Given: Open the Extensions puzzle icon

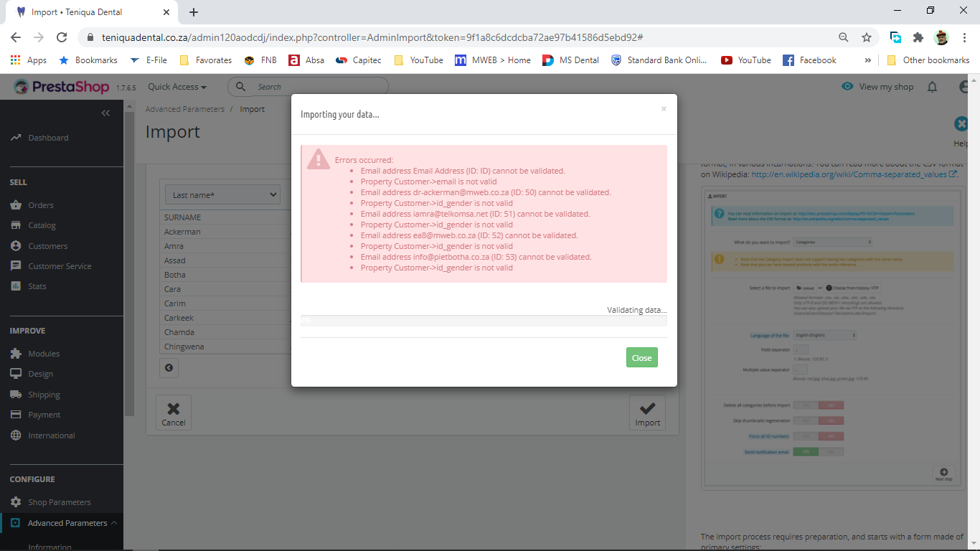Looking at the screenshot, I should point(918,37).
